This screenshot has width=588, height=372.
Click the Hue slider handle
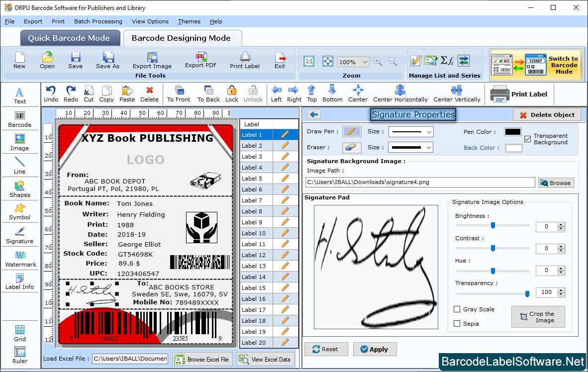tap(493, 271)
